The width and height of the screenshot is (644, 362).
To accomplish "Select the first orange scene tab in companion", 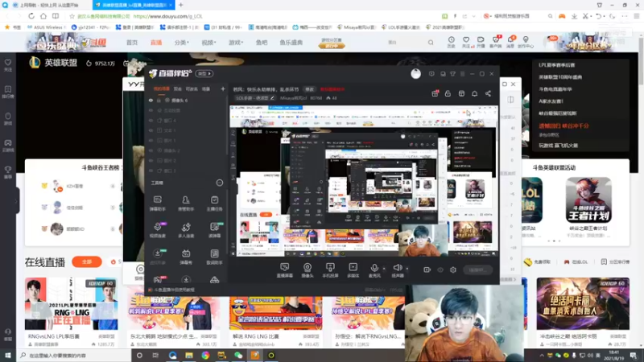I will point(162,88).
